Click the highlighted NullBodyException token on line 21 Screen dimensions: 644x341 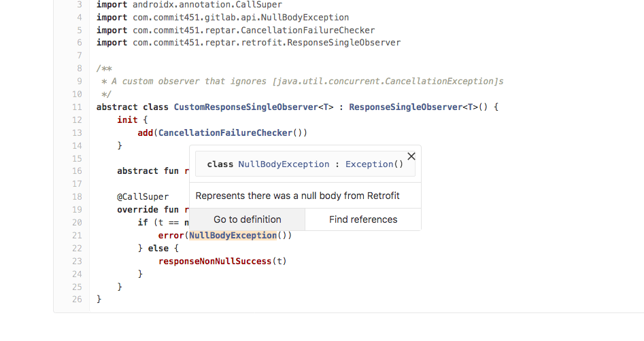coord(233,235)
